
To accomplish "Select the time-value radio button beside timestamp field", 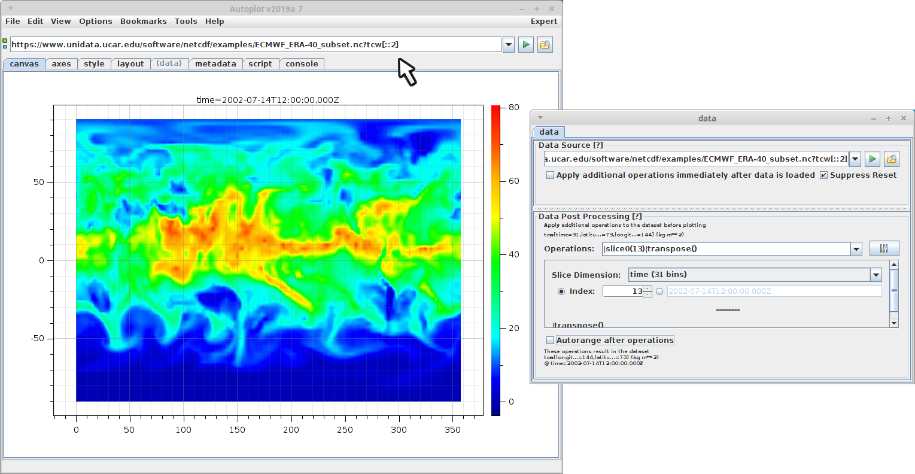I will tap(659, 291).
